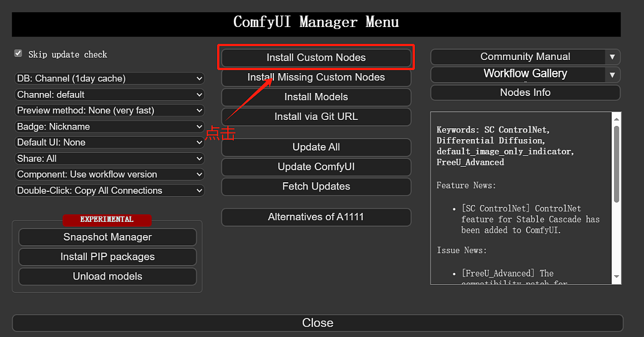Run Update ComfyUI
This screenshot has height=337, width=644.
(x=316, y=167)
